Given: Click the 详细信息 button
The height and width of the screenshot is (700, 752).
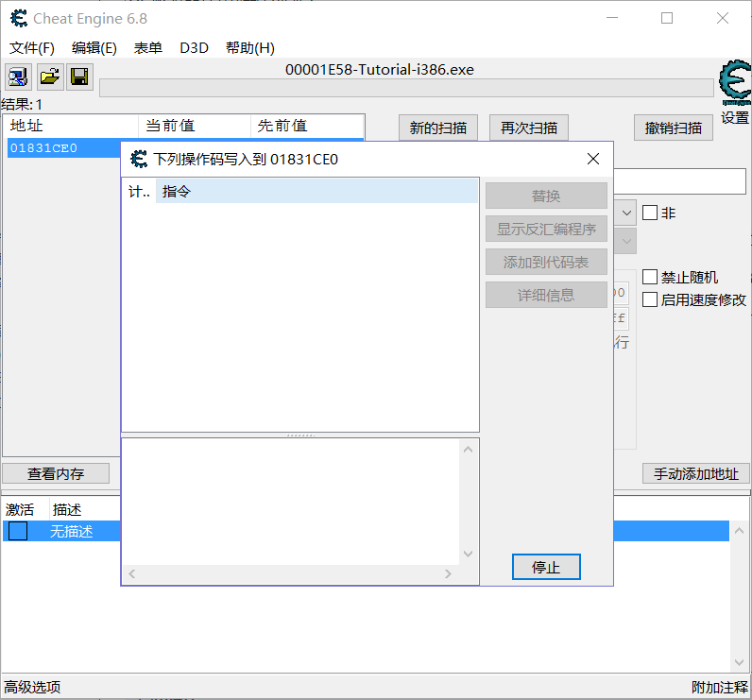Looking at the screenshot, I should [x=546, y=295].
